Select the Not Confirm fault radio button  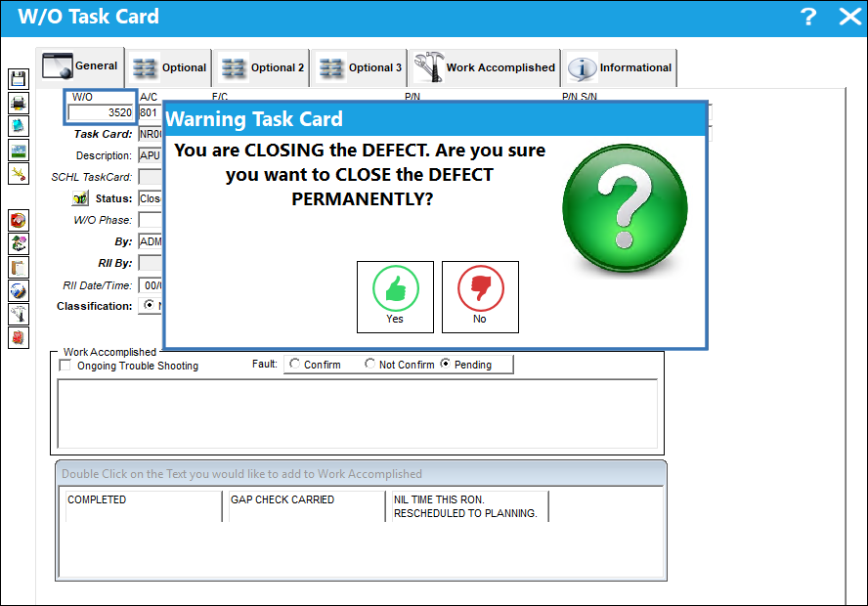click(x=369, y=364)
